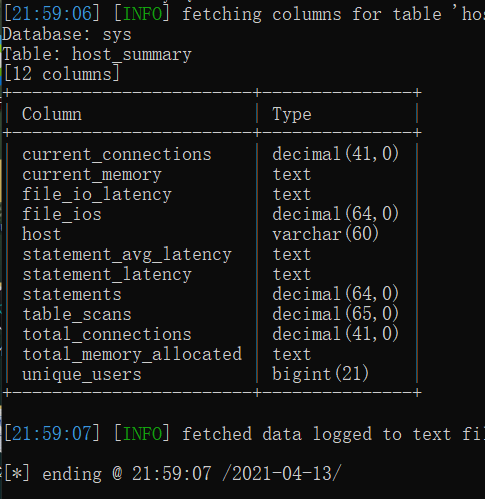This screenshot has width=485, height=499.
Task: Click the current_connections column name
Action: pos(117,155)
